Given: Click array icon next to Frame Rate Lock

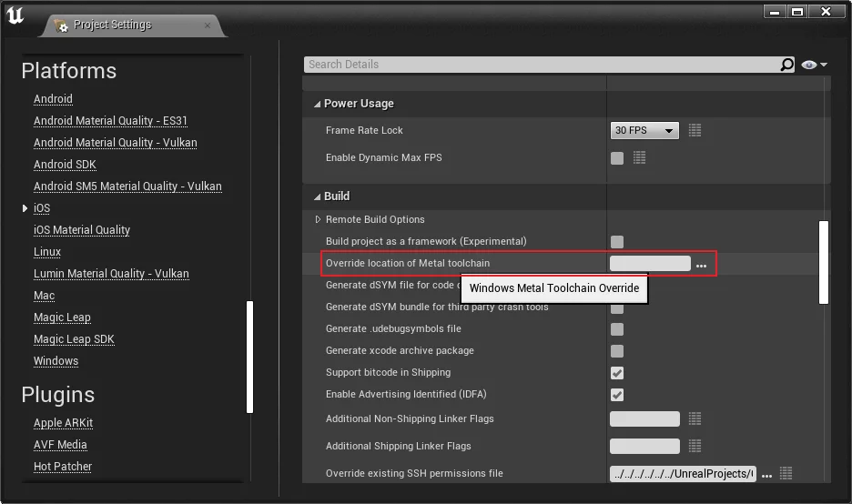Looking at the screenshot, I should coord(695,130).
